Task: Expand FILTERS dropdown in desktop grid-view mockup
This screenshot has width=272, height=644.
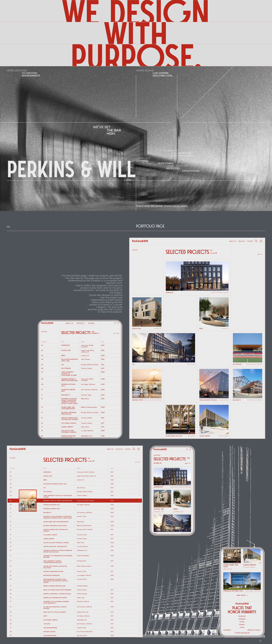Action: pos(213,253)
